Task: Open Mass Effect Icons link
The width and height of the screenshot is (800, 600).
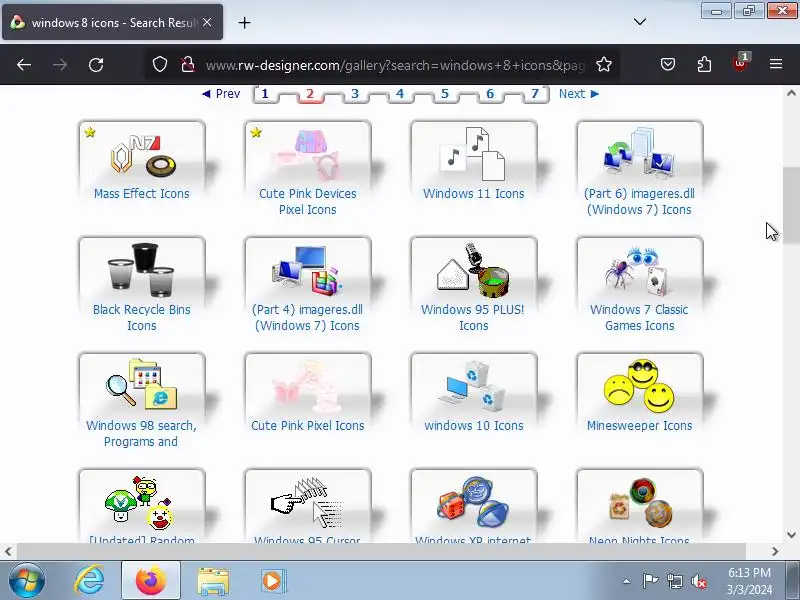Action: pos(142,193)
